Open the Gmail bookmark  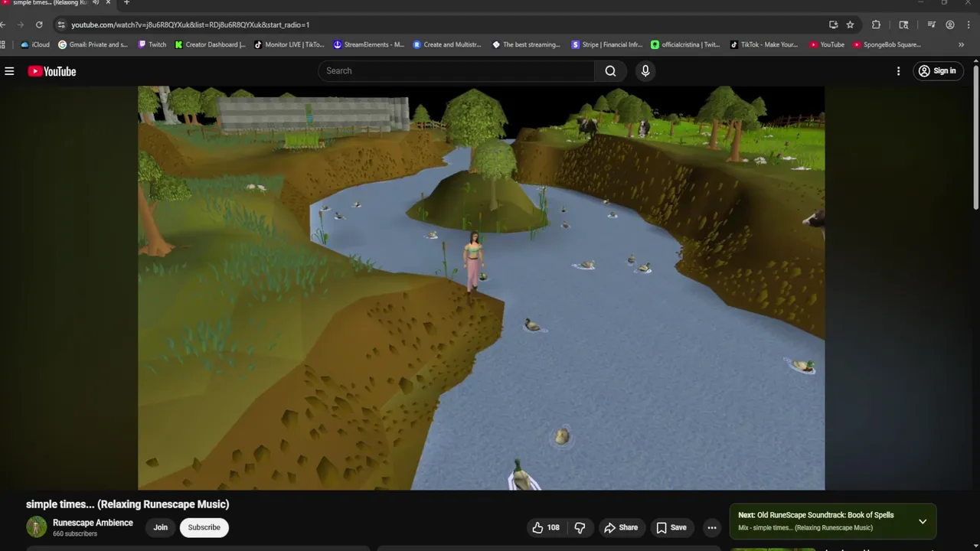[93, 44]
